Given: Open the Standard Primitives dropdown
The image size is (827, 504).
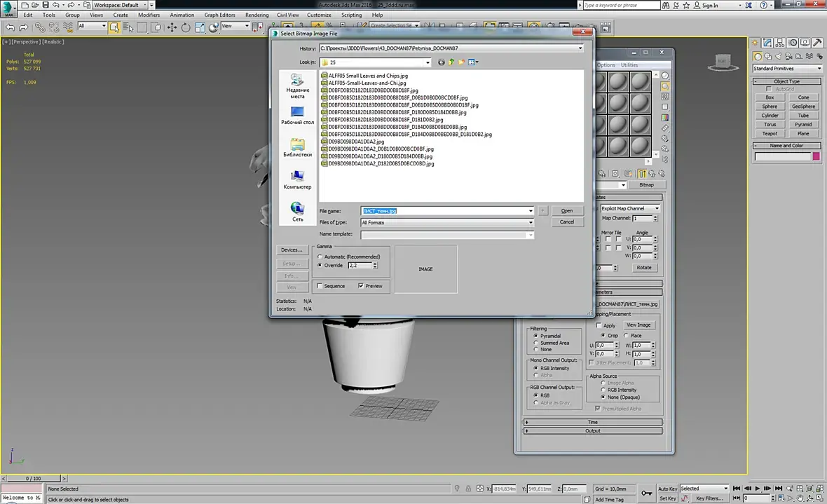Looking at the screenshot, I should [x=786, y=69].
